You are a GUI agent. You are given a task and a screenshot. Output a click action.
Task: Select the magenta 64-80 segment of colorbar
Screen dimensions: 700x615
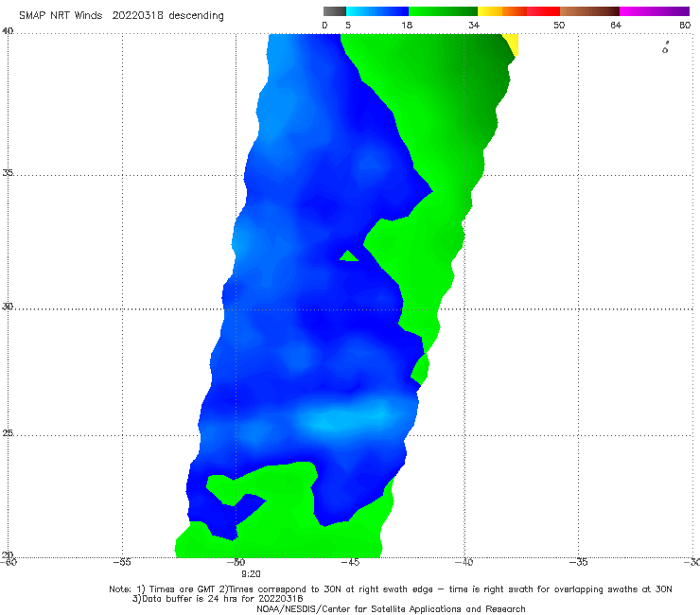[655, 11]
